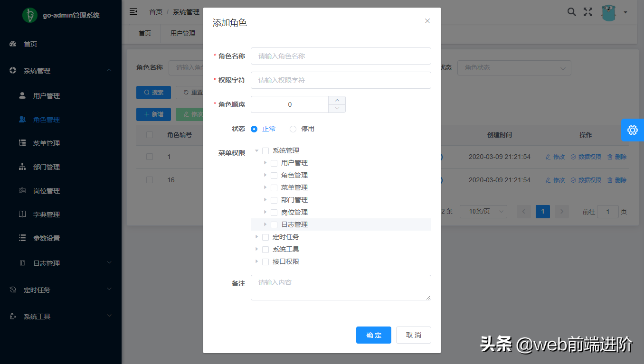Click the 取消 cancel button
This screenshot has height=364, width=644.
413,335
